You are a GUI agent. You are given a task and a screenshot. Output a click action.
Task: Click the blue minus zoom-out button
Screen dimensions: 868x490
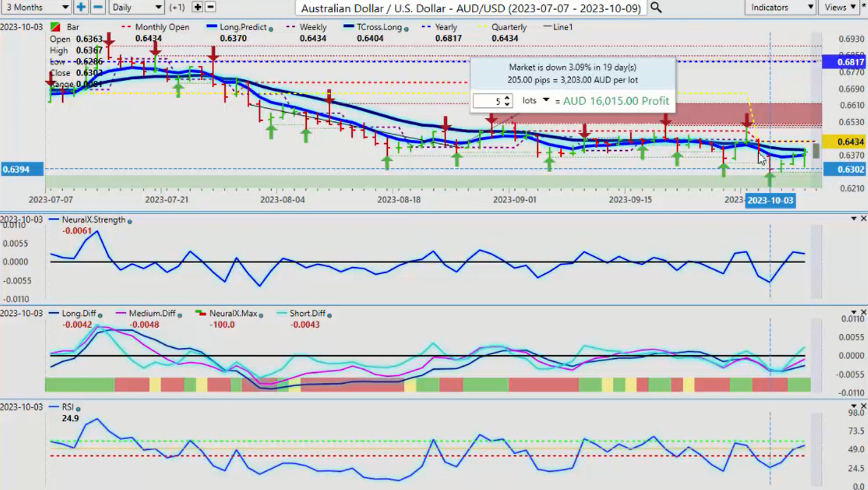click(98, 7)
